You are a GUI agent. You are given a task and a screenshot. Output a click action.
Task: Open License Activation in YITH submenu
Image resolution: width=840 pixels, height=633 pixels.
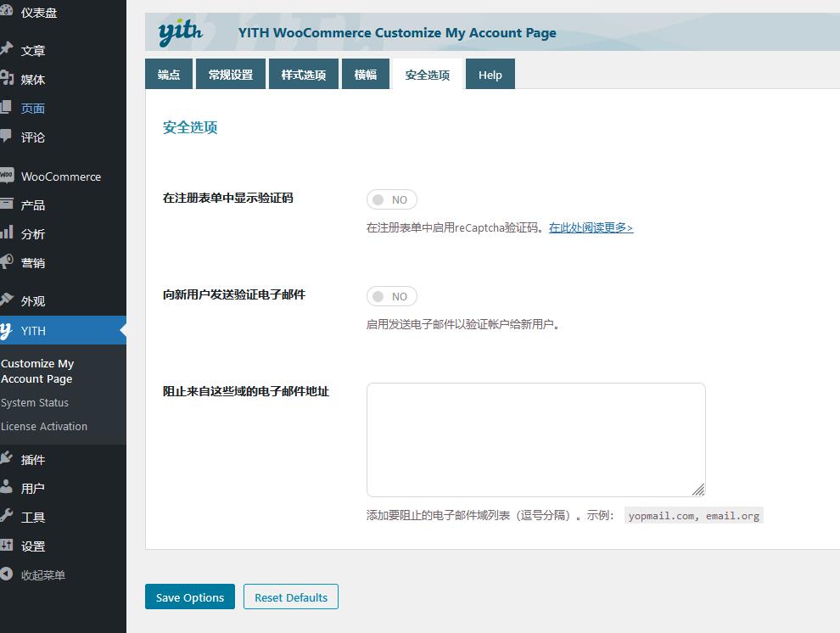point(44,427)
